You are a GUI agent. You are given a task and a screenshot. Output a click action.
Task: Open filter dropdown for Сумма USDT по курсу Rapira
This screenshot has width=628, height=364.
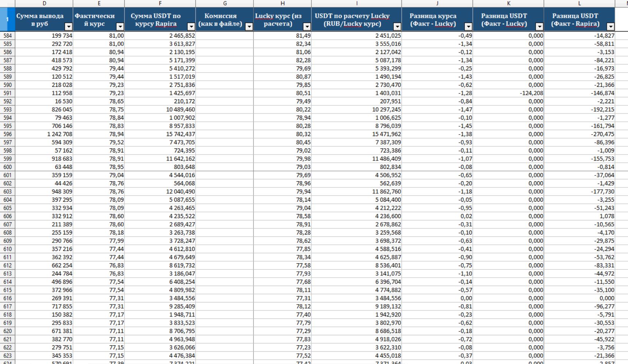point(191,27)
